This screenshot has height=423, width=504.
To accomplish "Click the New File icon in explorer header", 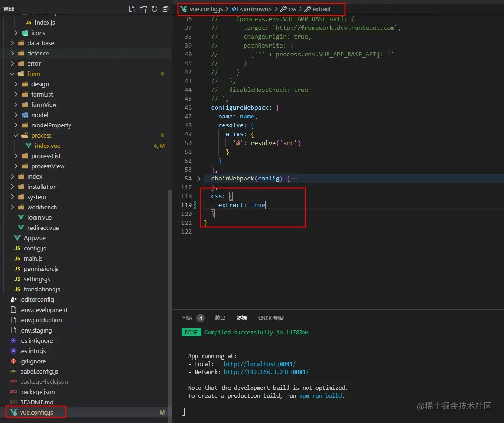I will 132,9.
